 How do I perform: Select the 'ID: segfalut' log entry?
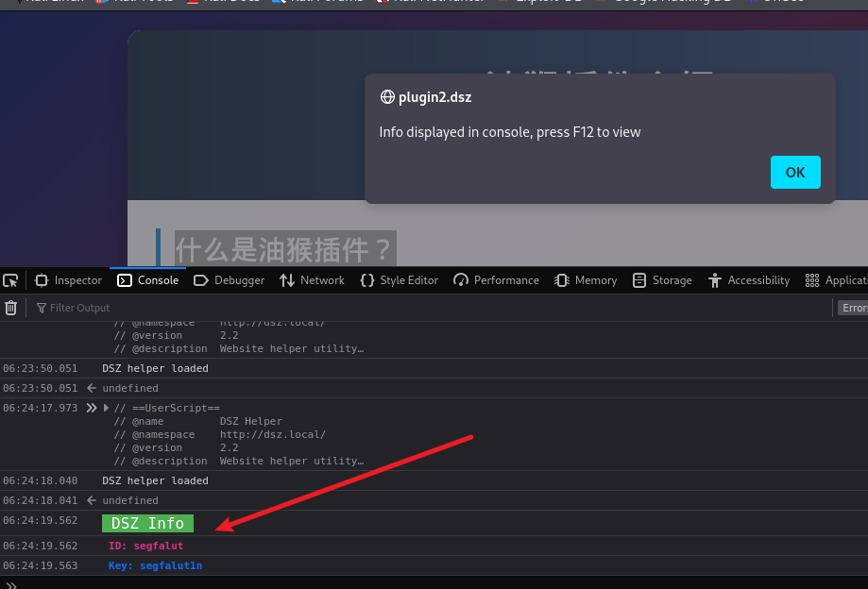(145, 547)
